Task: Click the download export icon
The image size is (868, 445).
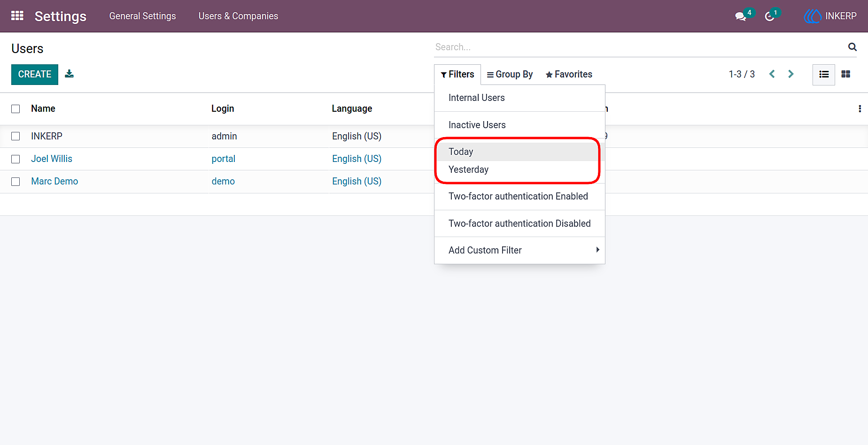Action: [70, 74]
